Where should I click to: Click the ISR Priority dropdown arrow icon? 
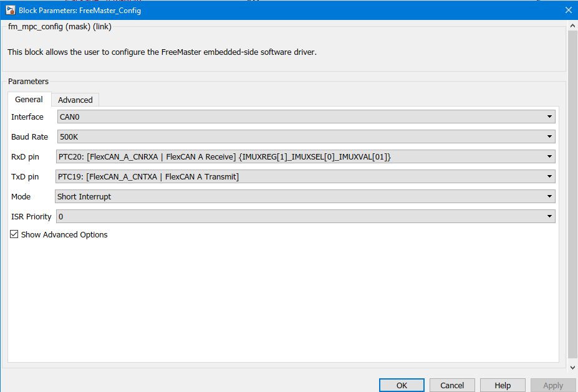pos(549,216)
